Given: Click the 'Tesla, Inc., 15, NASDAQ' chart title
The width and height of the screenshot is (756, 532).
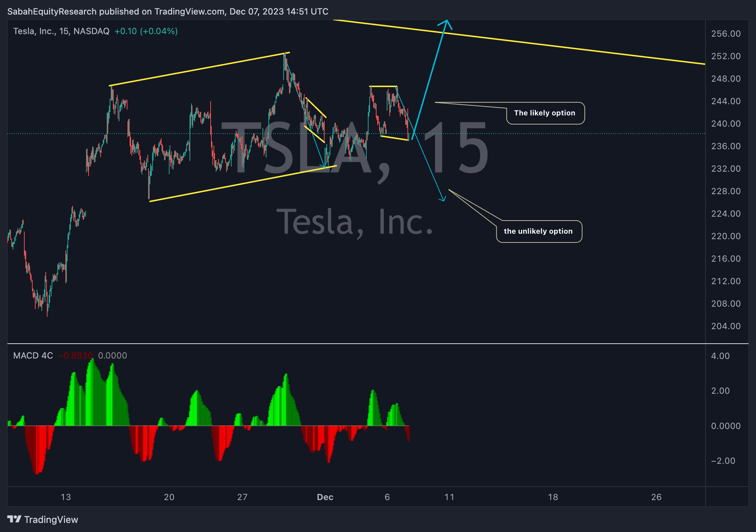Looking at the screenshot, I should [61, 31].
